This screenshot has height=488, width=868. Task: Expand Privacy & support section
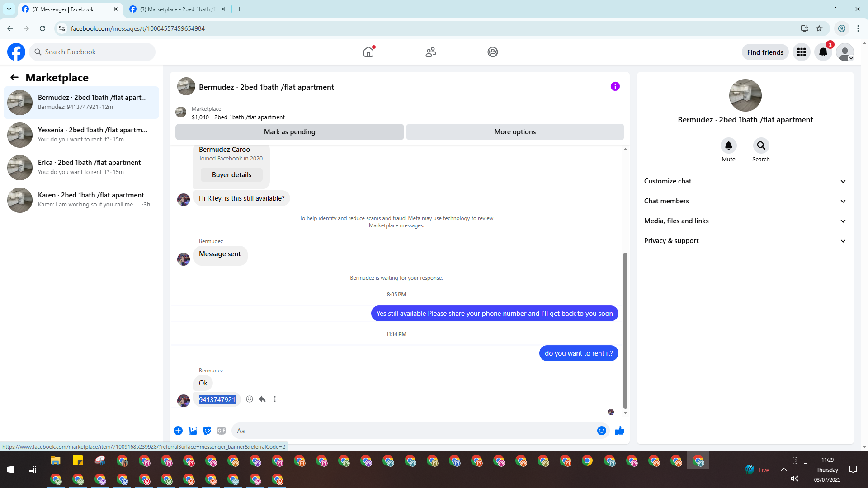point(745,241)
